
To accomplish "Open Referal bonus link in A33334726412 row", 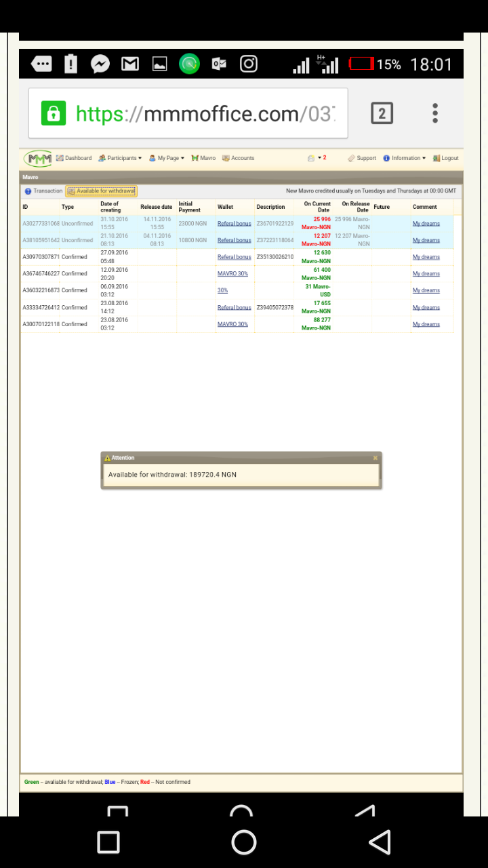I will point(234,307).
